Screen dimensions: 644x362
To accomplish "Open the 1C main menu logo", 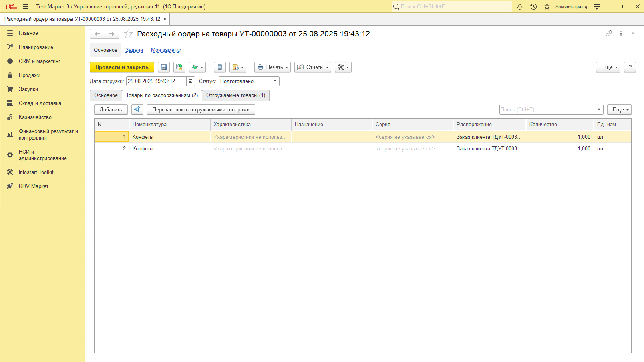I will point(11,6).
